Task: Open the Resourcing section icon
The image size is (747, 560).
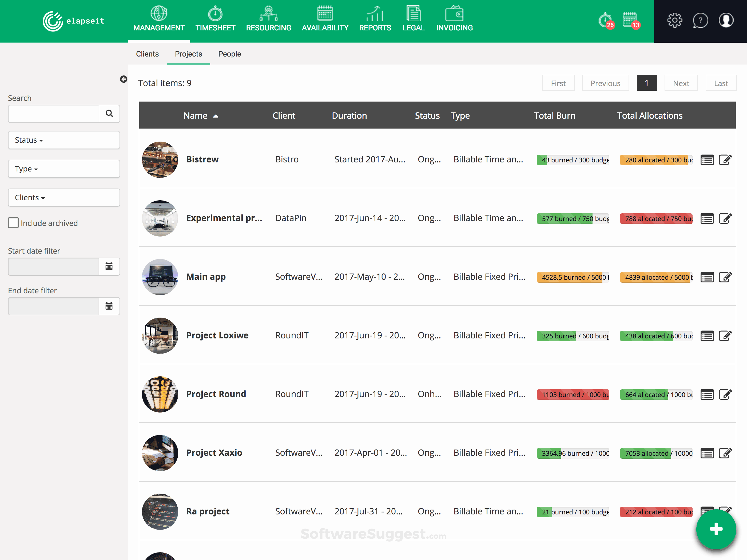Action: pyautogui.click(x=268, y=14)
